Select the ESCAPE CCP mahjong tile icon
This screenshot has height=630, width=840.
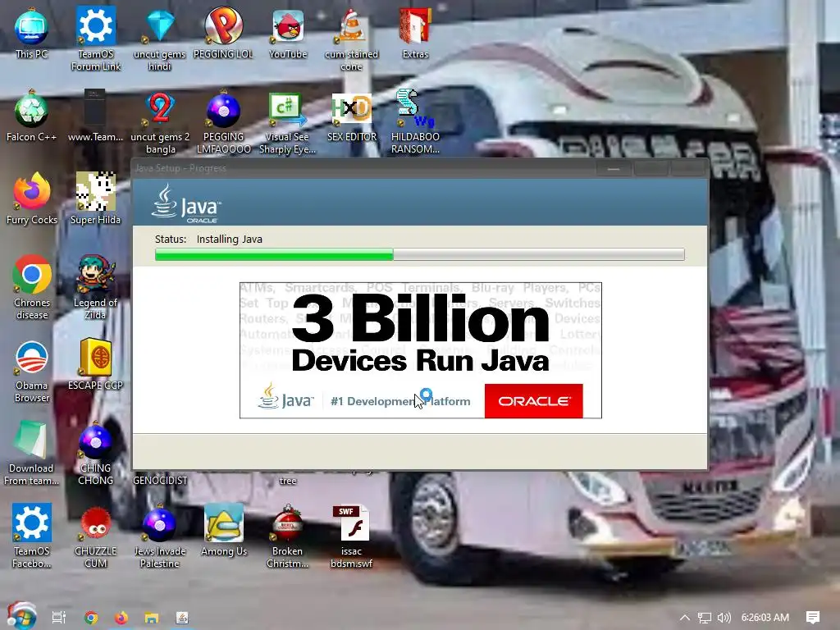[x=95, y=364]
